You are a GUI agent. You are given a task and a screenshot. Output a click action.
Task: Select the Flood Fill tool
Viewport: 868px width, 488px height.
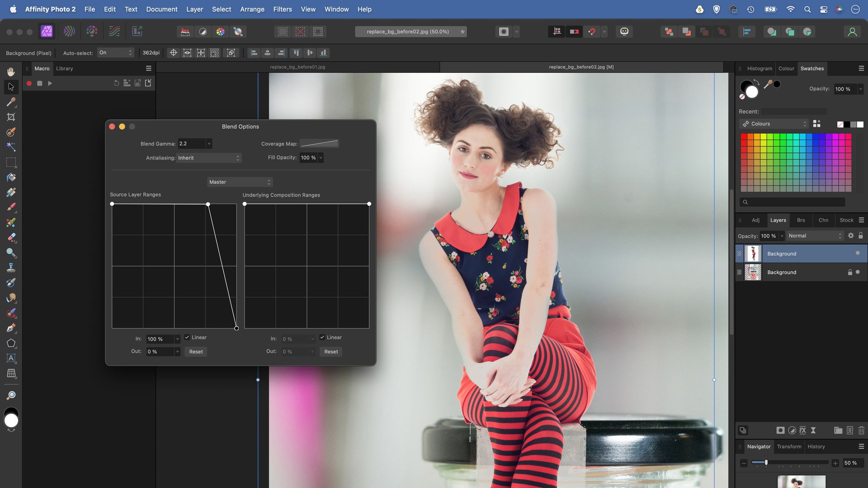[x=11, y=177]
